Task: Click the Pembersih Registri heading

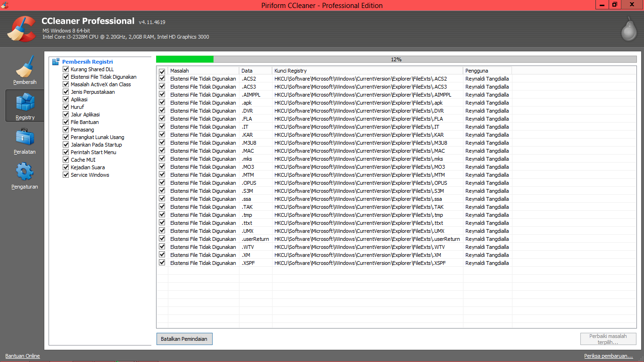Action: (87, 62)
